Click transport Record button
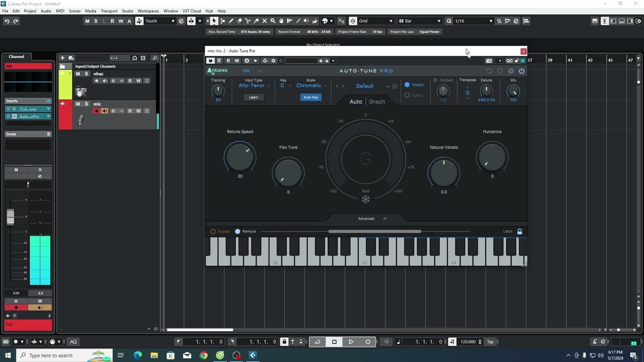Viewport: 644px width, 362px height. [368, 342]
